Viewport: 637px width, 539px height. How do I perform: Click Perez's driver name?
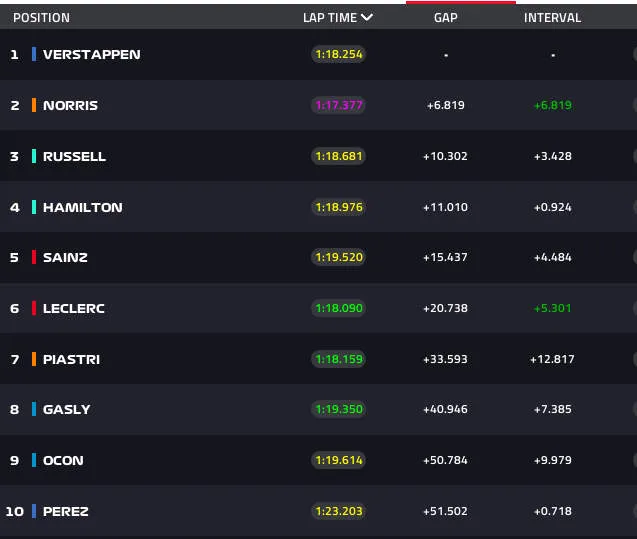point(66,511)
